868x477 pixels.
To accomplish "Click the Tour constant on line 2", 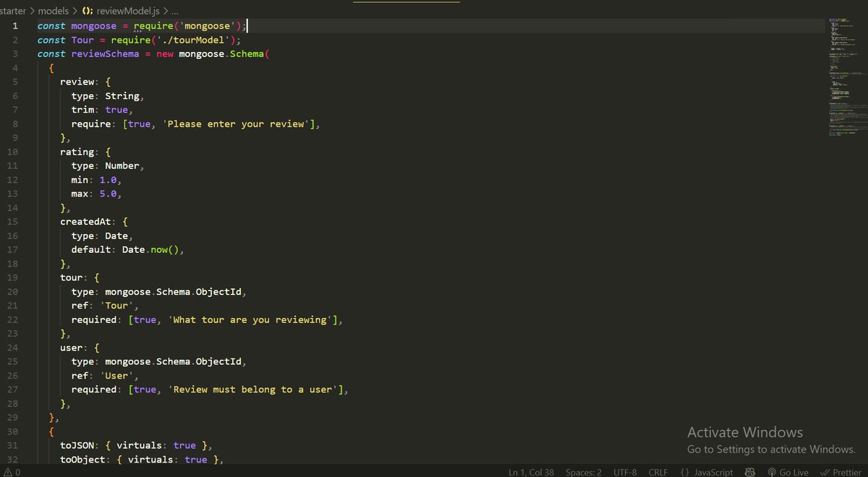I will click(x=82, y=40).
